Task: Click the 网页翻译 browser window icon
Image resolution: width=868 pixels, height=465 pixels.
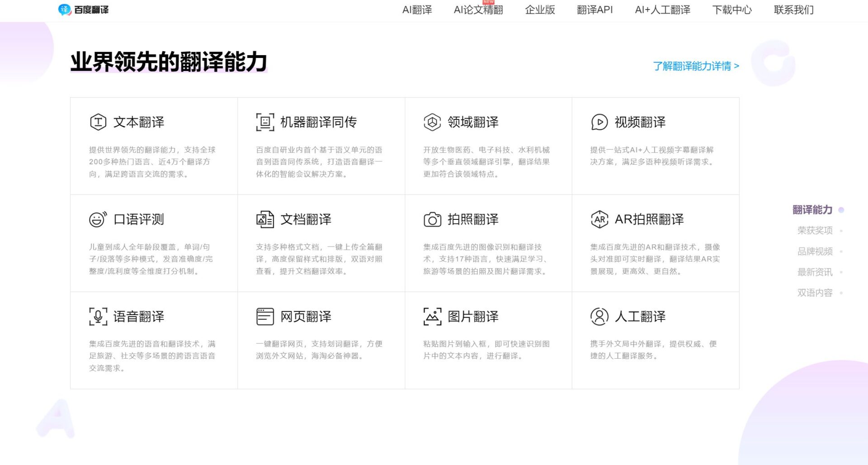Action: click(x=265, y=317)
